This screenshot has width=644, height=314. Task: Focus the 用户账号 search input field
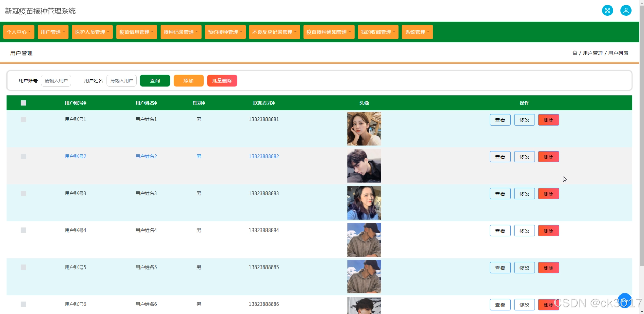(56, 81)
